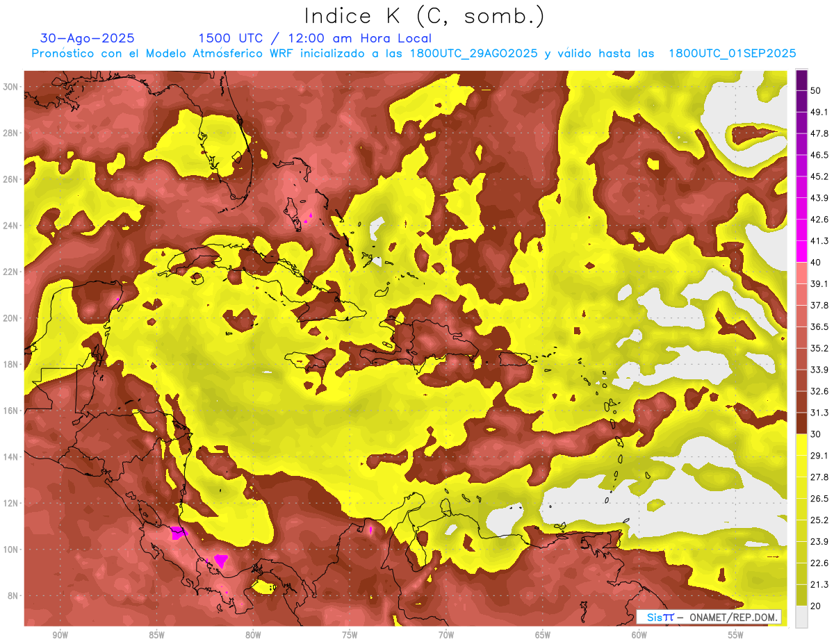Click the "20N" latitude label
Viewport: 834px width, 644px height.
[12, 318]
